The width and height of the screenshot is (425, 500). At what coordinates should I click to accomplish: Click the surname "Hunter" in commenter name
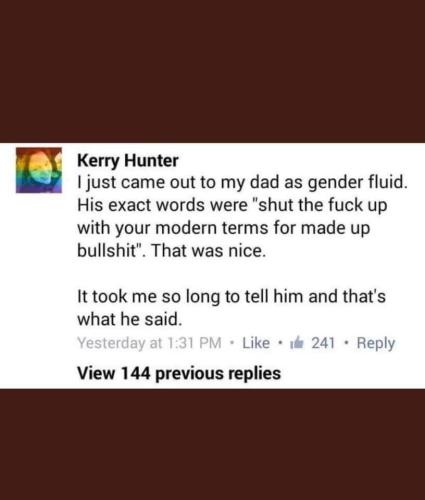[x=152, y=160]
